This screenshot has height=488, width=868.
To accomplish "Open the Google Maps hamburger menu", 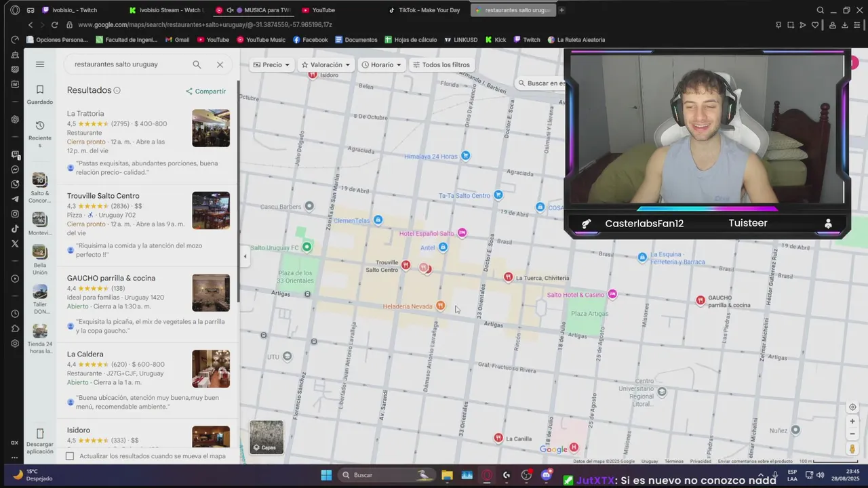I will (x=40, y=64).
